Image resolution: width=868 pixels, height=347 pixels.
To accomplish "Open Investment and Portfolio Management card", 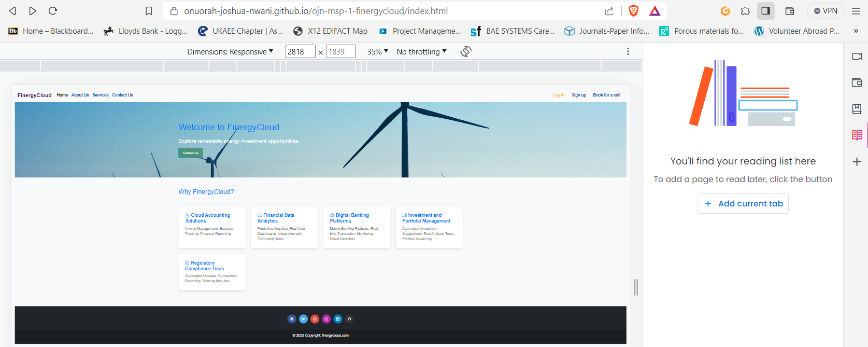I will click(x=429, y=227).
